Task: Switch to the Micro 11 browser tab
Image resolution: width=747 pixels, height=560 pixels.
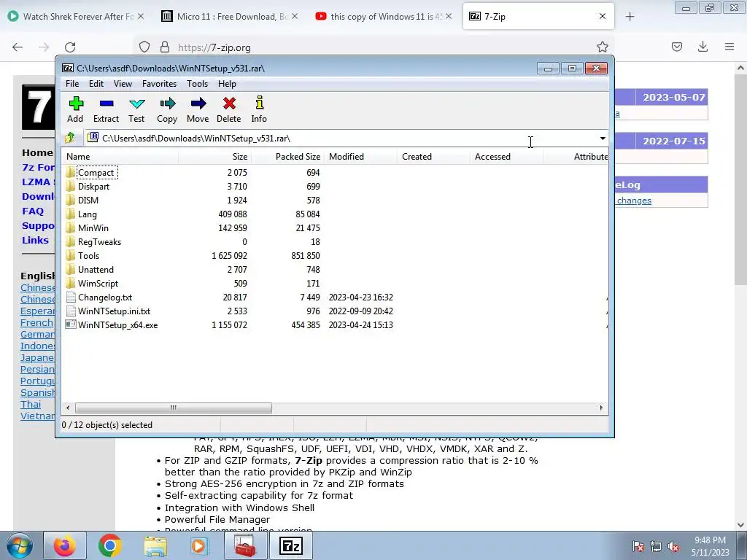Action: [228, 17]
